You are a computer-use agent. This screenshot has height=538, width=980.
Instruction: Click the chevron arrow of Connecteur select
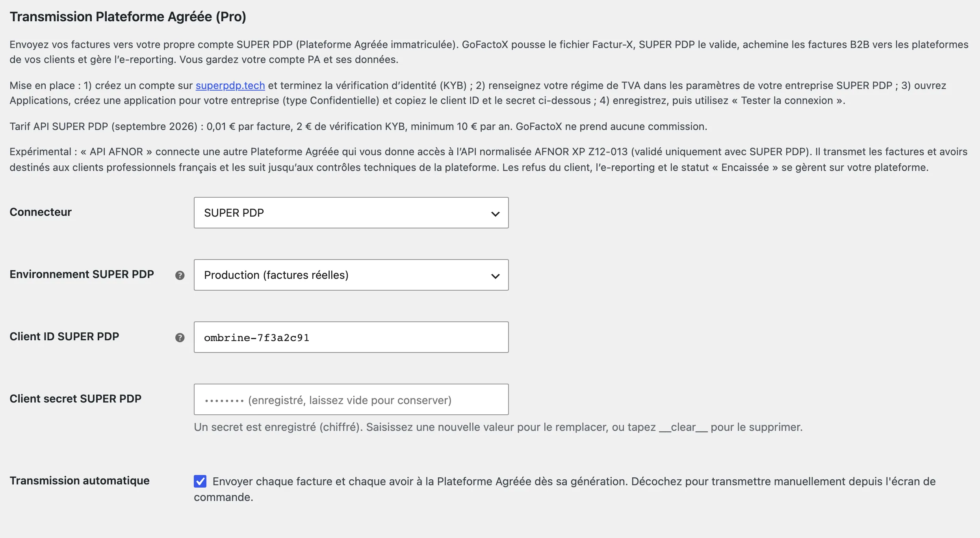[495, 214]
